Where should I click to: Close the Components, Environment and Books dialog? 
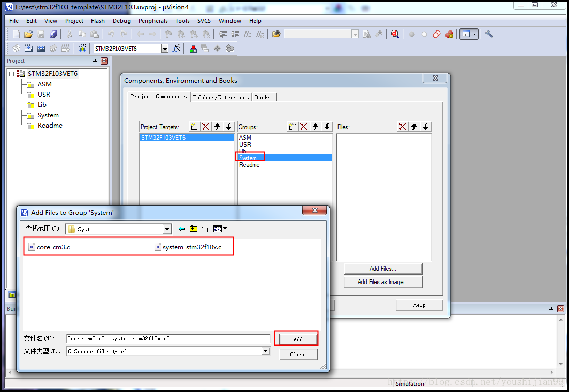pos(436,78)
